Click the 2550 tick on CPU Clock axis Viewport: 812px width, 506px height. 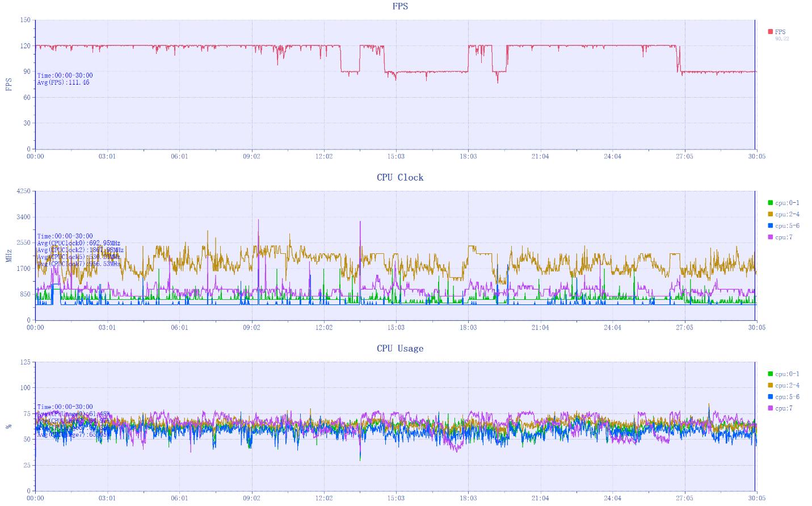point(24,243)
